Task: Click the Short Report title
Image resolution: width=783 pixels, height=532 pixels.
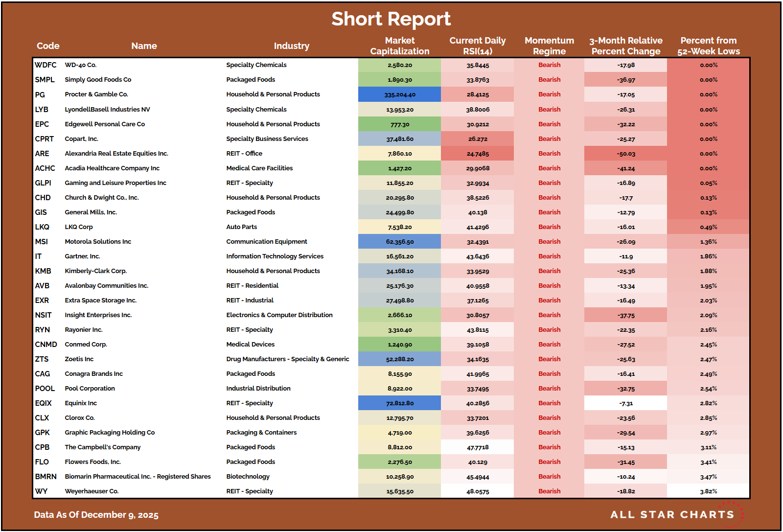Action: [x=391, y=19]
